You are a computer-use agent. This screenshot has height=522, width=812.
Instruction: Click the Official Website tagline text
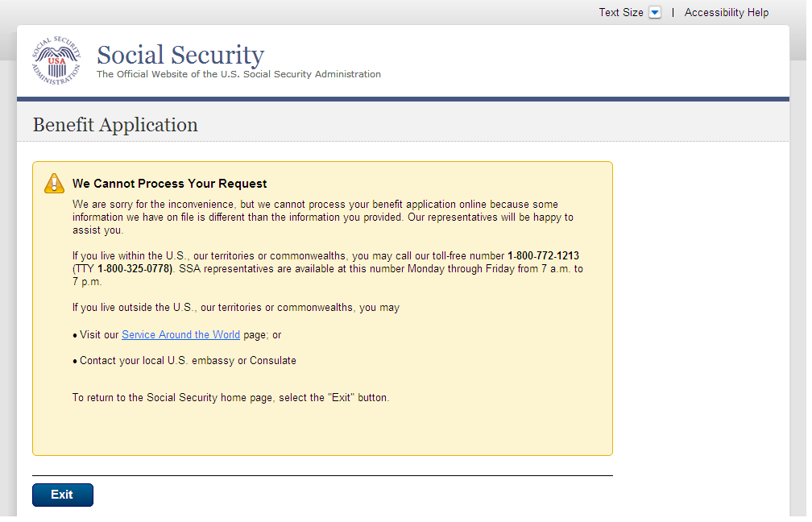(238, 74)
